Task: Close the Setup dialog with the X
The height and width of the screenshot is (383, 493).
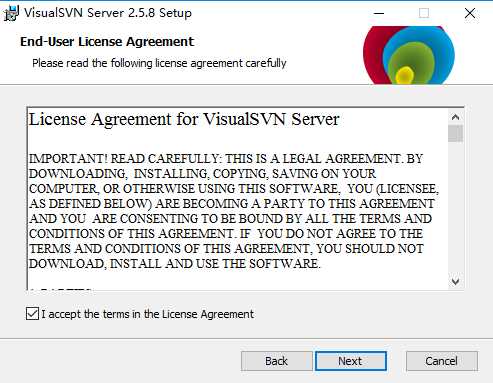Action: tap(470, 13)
